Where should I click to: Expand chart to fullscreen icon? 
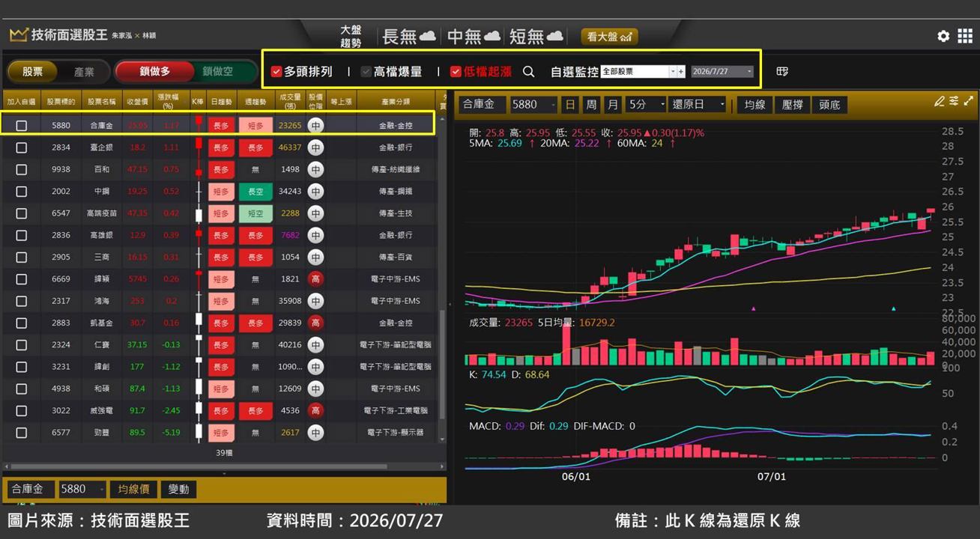click(969, 101)
